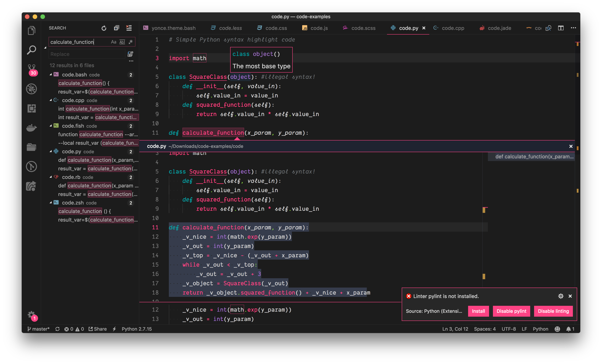Collapse the code.bash results group

coord(51,75)
